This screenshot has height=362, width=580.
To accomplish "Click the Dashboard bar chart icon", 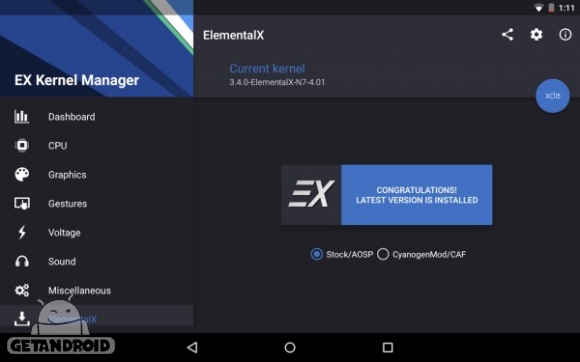I will (22, 116).
